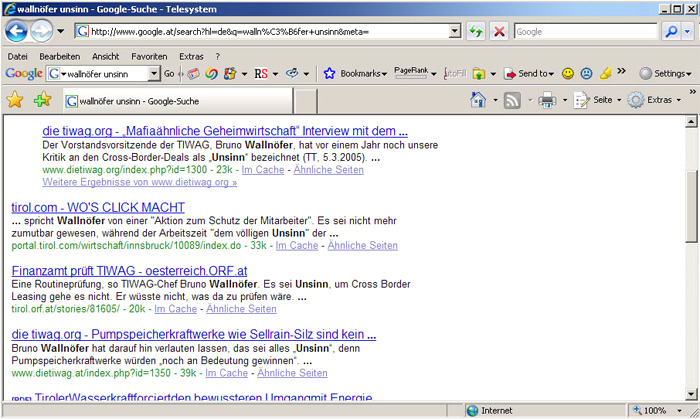Open the Seite page menu

(597, 100)
